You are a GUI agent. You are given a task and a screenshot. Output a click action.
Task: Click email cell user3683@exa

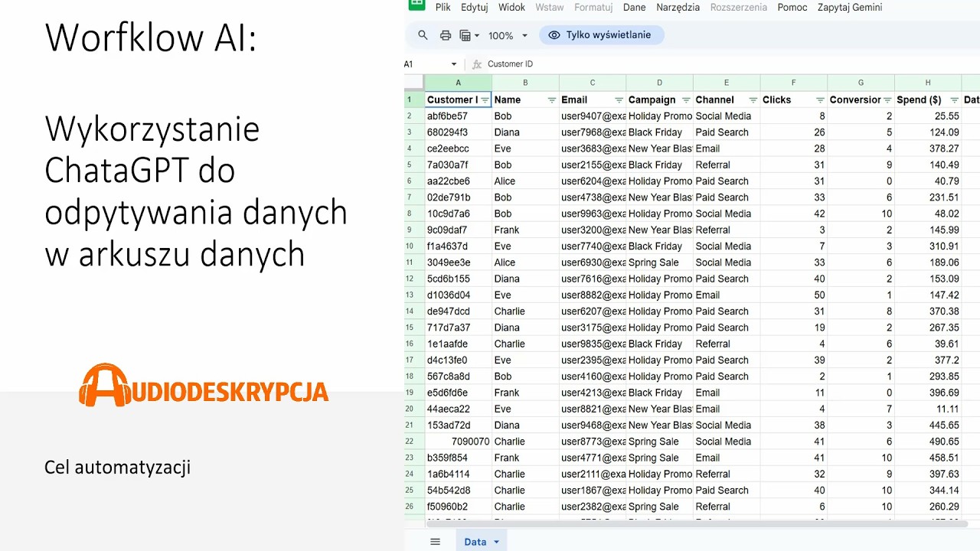click(593, 148)
